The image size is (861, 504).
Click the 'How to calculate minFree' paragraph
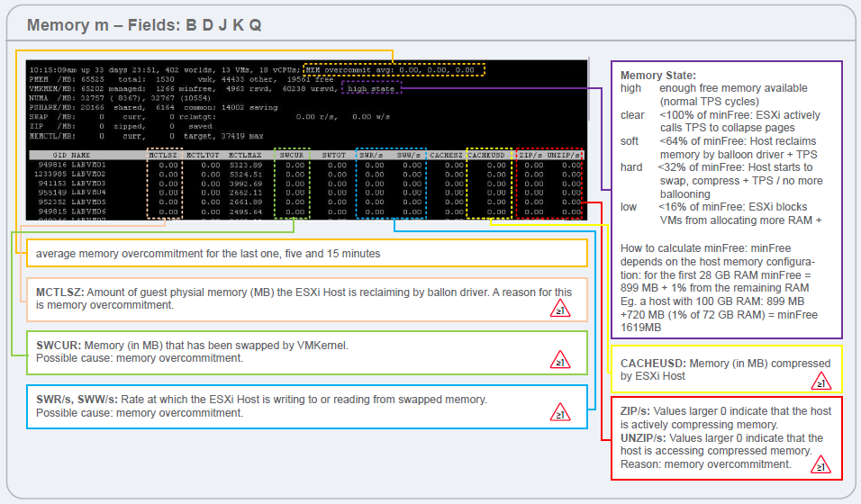point(719,288)
